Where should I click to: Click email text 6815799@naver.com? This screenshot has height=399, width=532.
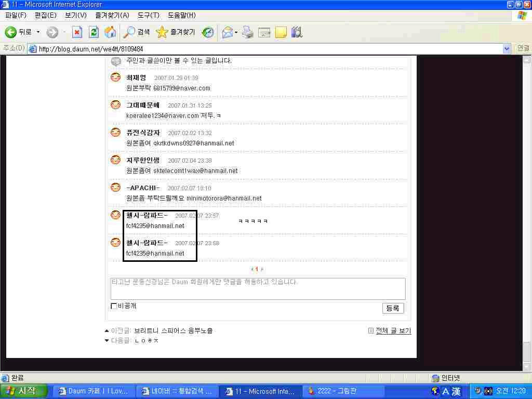(182, 88)
